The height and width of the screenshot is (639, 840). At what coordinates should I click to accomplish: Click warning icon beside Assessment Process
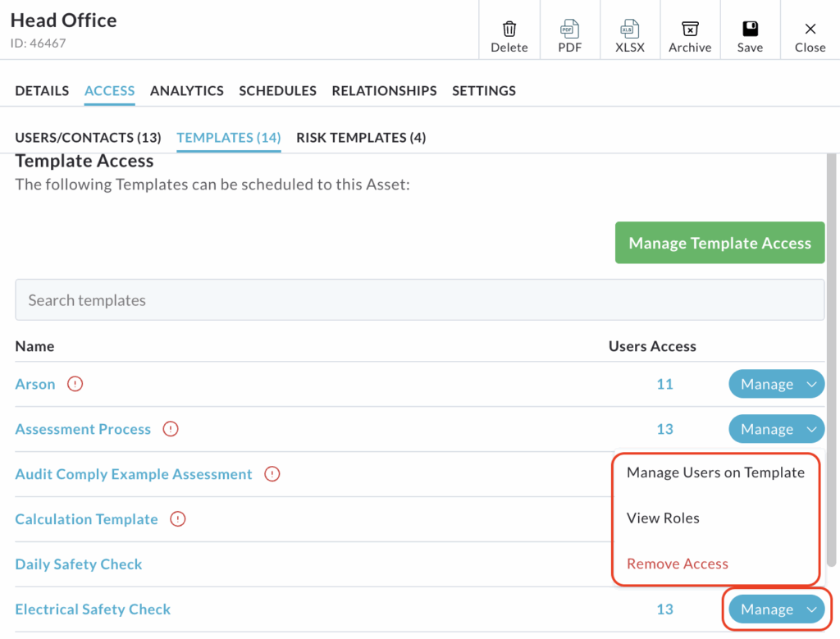(x=171, y=429)
